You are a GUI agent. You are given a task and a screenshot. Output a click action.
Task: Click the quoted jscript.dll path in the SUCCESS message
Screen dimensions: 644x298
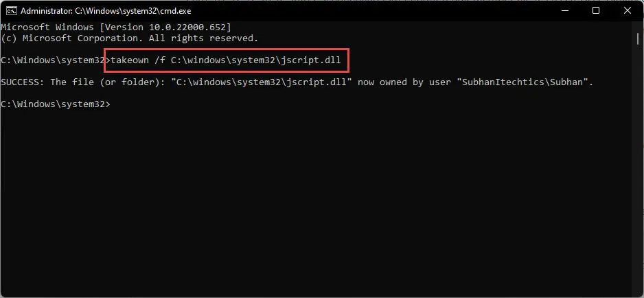pyautogui.click(x=261, y=82)
